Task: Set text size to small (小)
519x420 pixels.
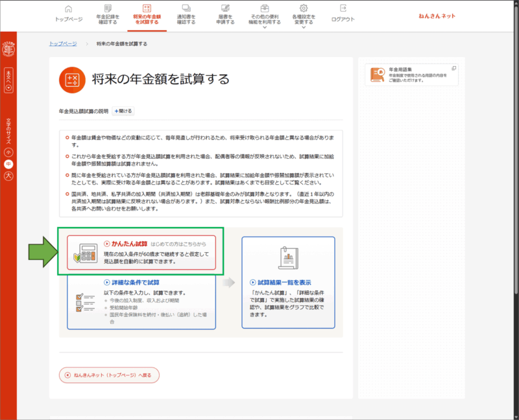Action: 9,152
